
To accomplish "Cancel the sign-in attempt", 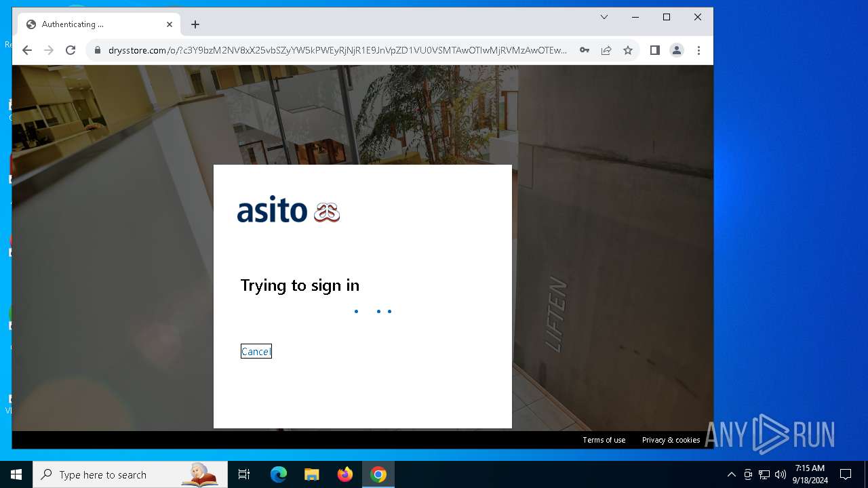I will click(256, 351).
